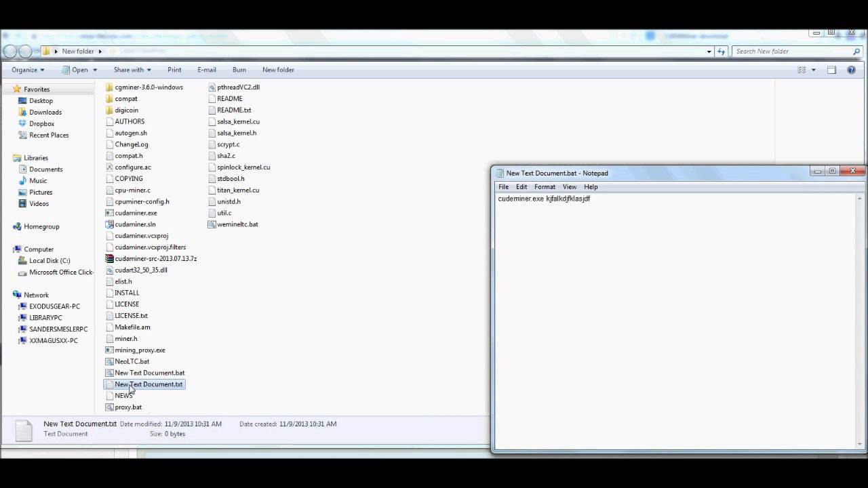Open the Videos library icon
The image size is (868, 488).
22,204
